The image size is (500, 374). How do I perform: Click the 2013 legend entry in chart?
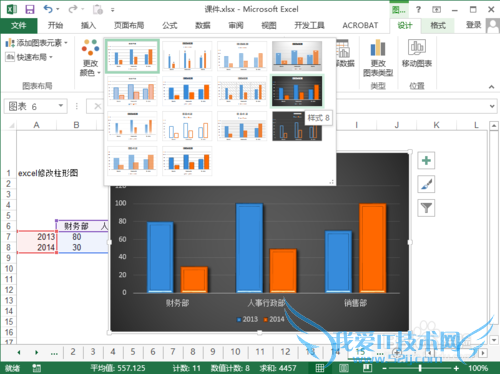click(x=247, y=319)
